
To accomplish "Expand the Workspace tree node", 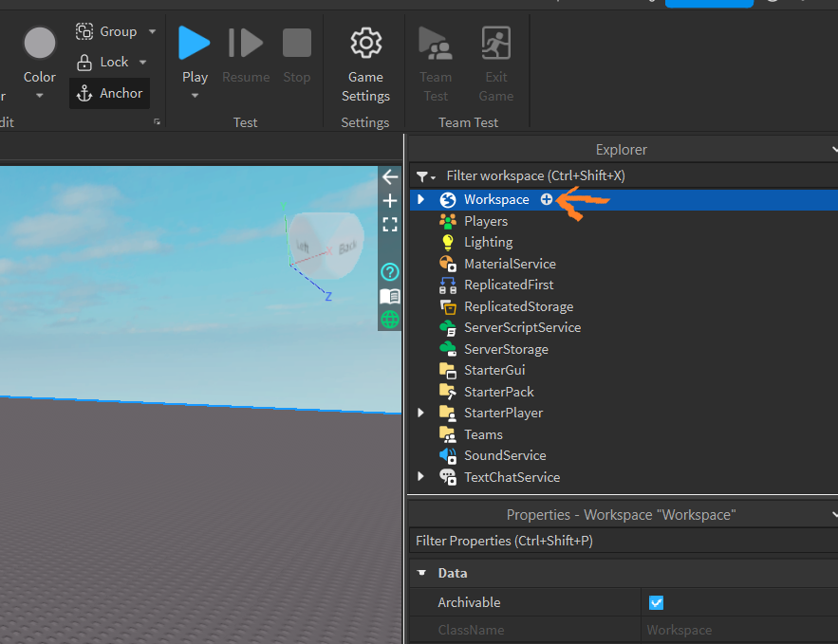I will click(x=421, y=199).
